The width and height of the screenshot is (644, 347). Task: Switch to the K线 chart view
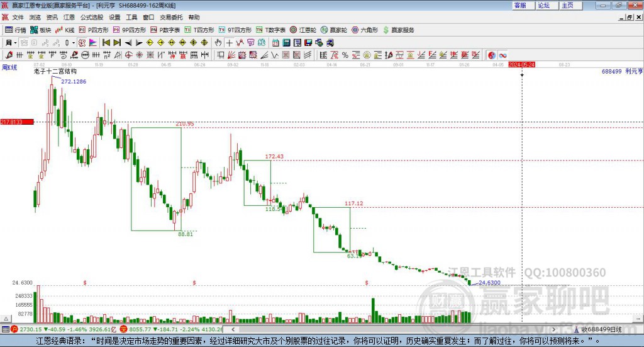[65, 30]
